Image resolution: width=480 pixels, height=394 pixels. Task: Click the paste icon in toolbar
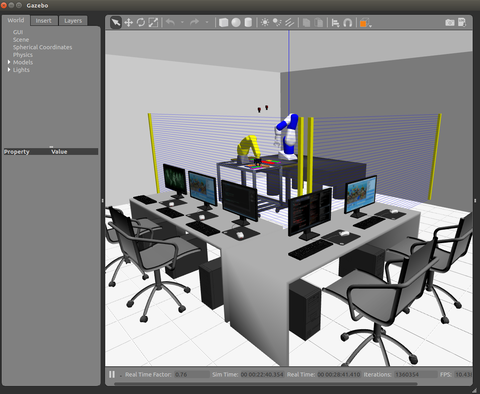click(319, 22)
